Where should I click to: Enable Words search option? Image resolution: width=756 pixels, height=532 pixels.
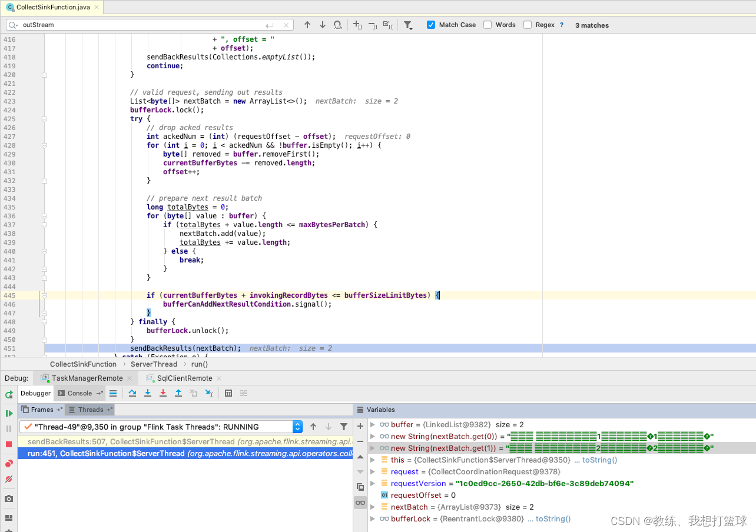488,25
